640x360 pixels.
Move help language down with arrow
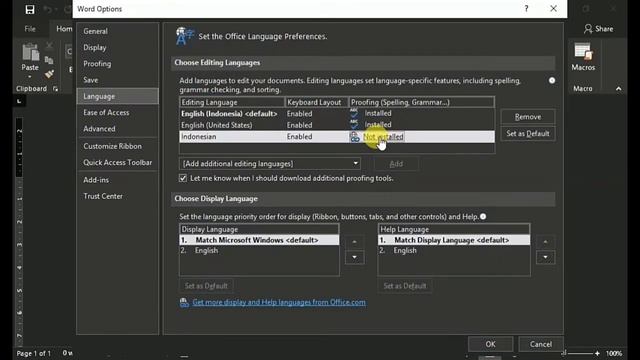[545, 257]
